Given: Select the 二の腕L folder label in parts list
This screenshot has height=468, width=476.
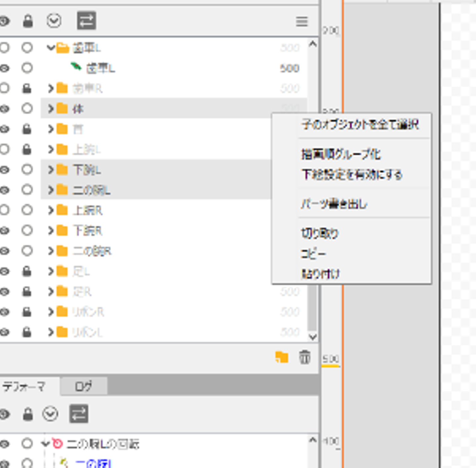Looking at the screenshot, I should pos(92,190).
